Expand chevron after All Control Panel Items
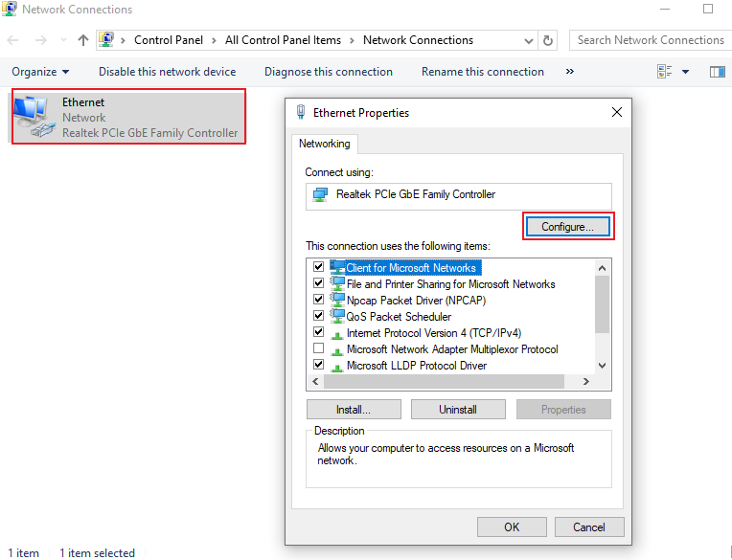This screenshot has height=560, width=732. (352, 40)
